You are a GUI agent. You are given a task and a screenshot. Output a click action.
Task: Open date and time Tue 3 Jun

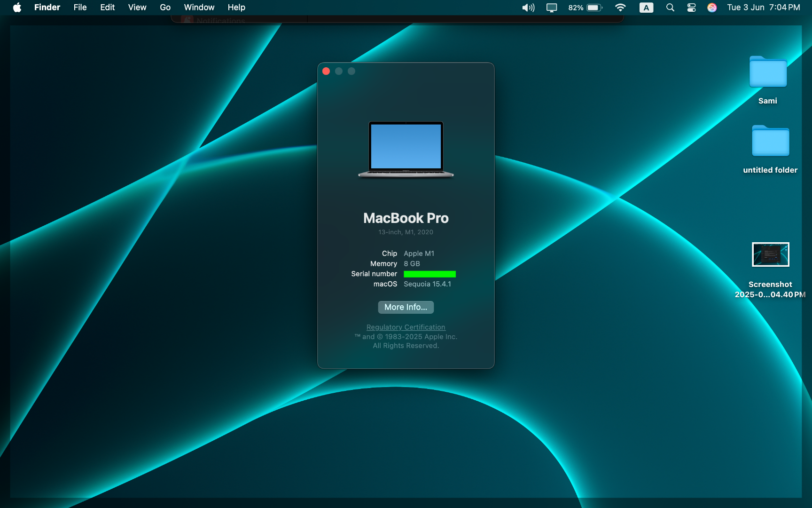point(763,8)
